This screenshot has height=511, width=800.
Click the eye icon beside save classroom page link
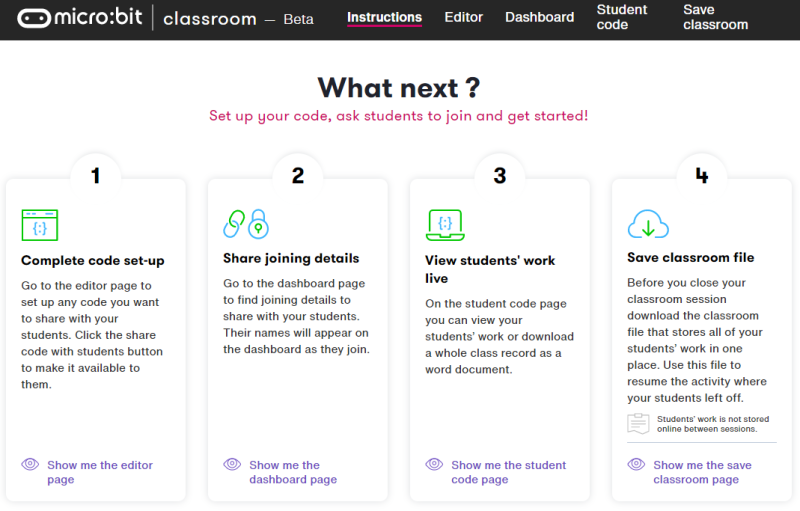point(636,464)
